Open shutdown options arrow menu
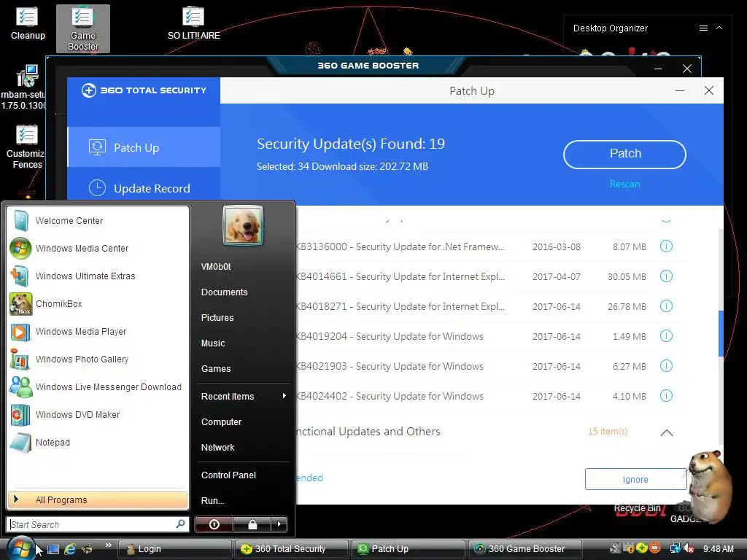 pos(279,524)
